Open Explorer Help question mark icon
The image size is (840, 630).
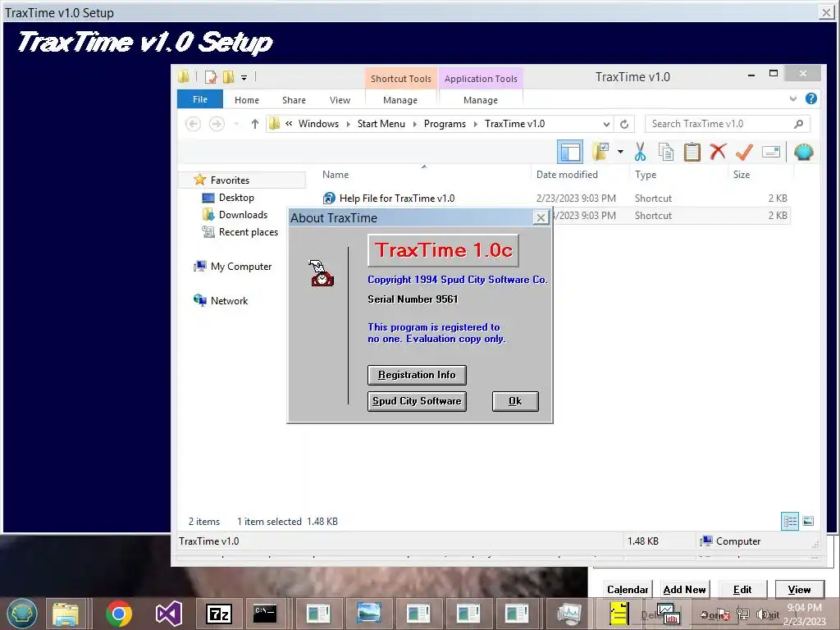[x=811, y=98]
